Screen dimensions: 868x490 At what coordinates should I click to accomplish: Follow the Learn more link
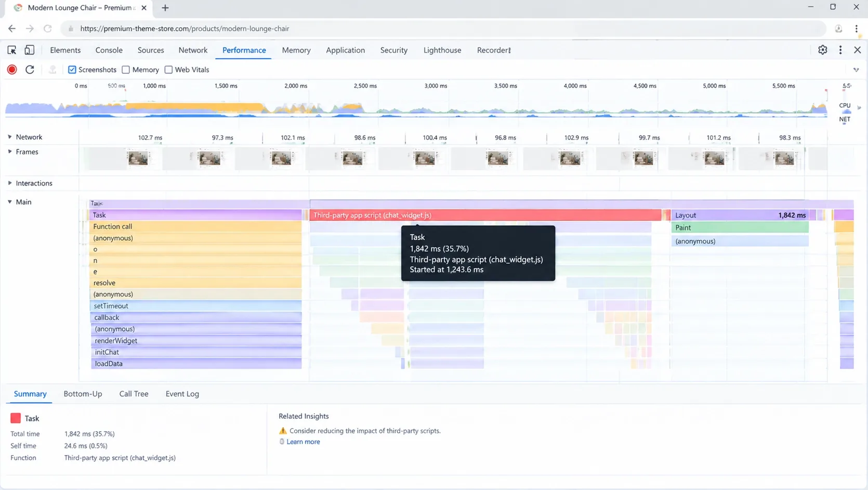pos(303,442)
